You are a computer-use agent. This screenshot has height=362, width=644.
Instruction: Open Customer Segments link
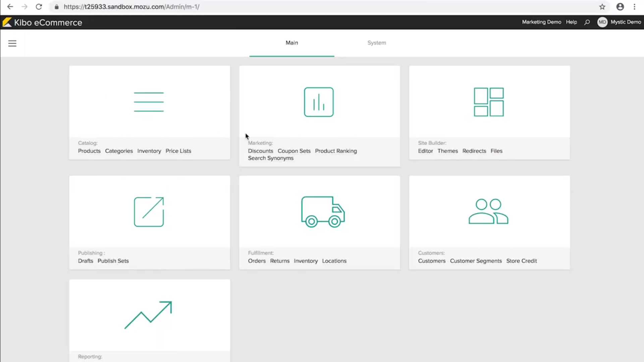[476, 261]
